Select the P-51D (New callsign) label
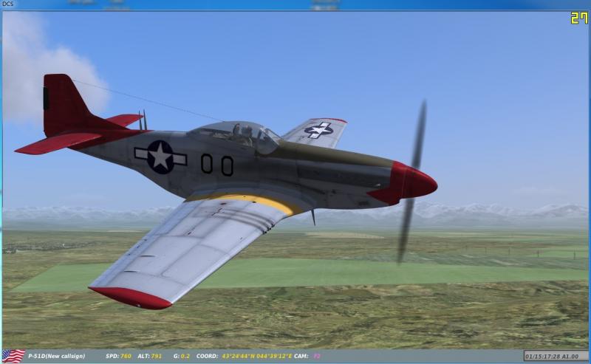Image resolution: width=591 pixels, height=364 pixels. (x=56, y=357)
